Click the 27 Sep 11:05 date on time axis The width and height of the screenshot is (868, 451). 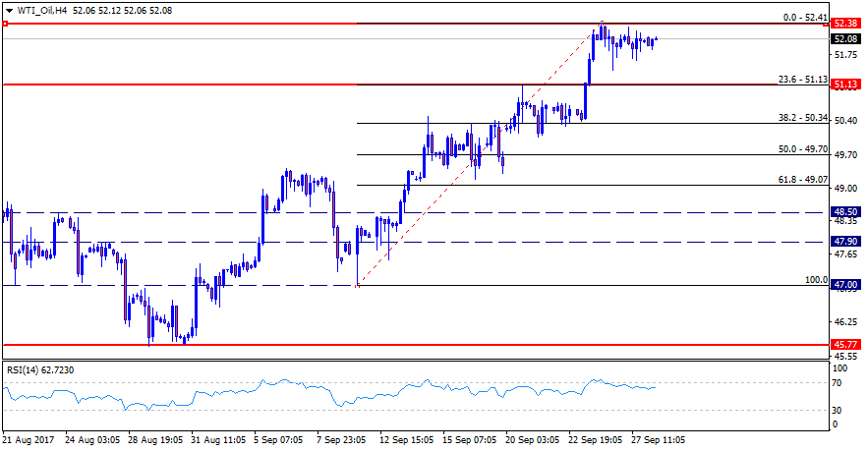657,441
